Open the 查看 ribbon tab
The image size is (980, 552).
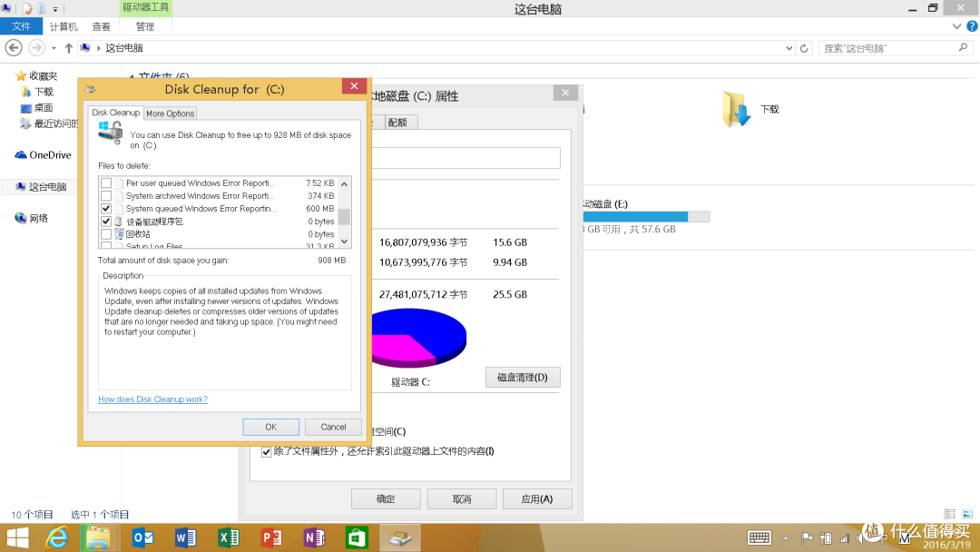tap(101, 27)
